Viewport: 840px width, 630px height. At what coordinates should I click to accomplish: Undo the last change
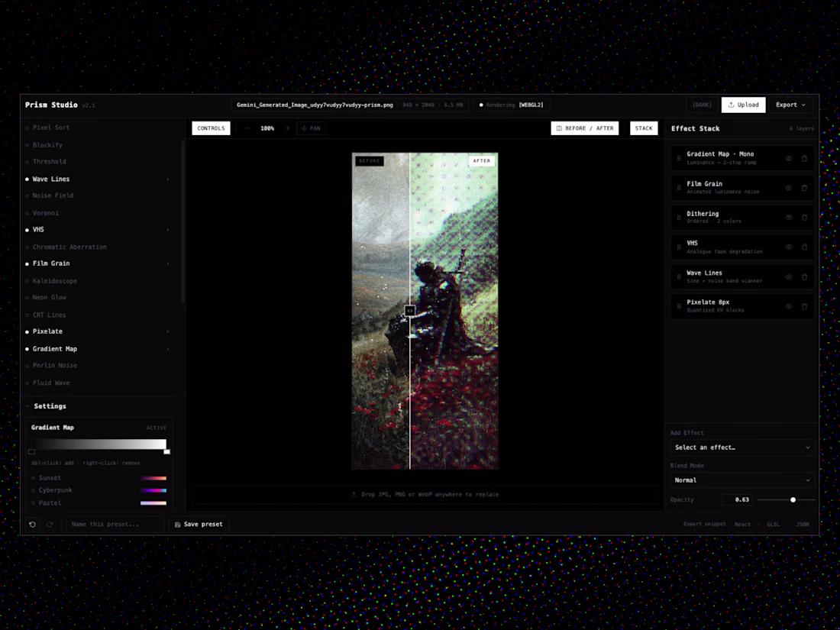click(x=33, y=525)
